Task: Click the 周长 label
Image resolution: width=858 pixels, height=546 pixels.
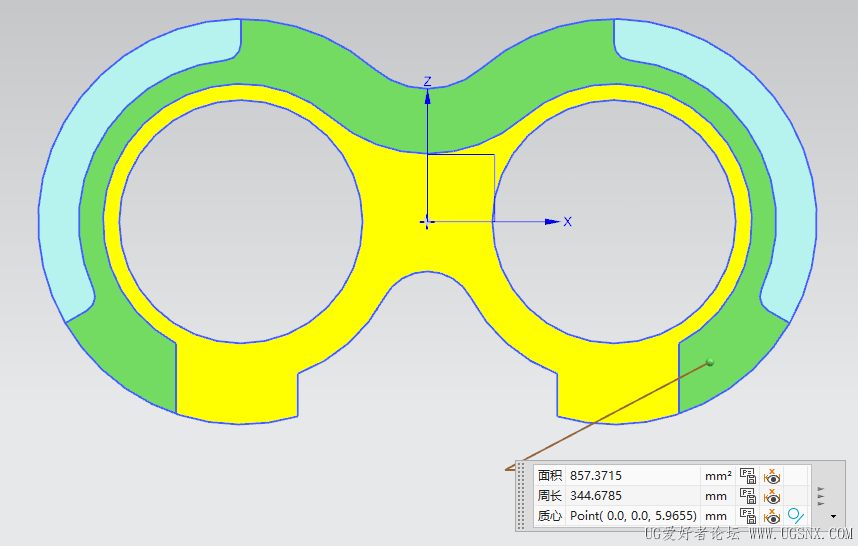Action: (549, 496)
